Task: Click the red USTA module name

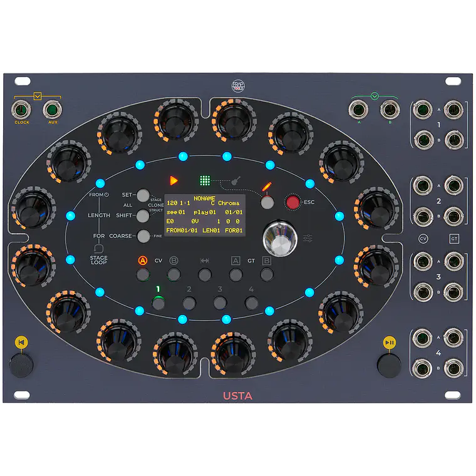Action: (x=238, y=396)
